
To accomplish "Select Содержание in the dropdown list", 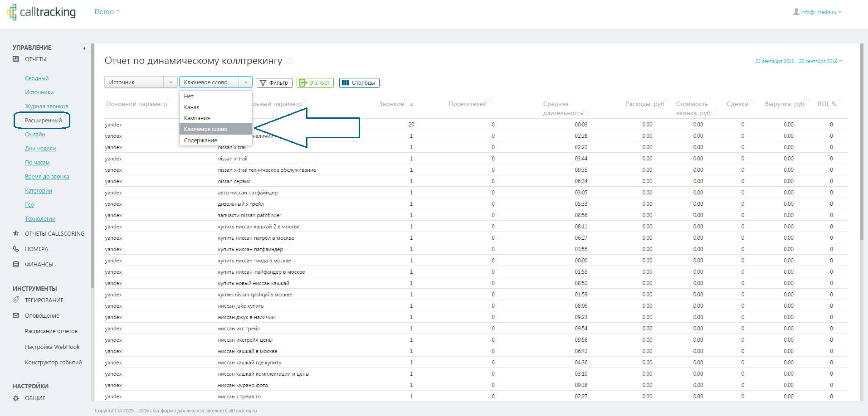I will (x=216, y=140).
